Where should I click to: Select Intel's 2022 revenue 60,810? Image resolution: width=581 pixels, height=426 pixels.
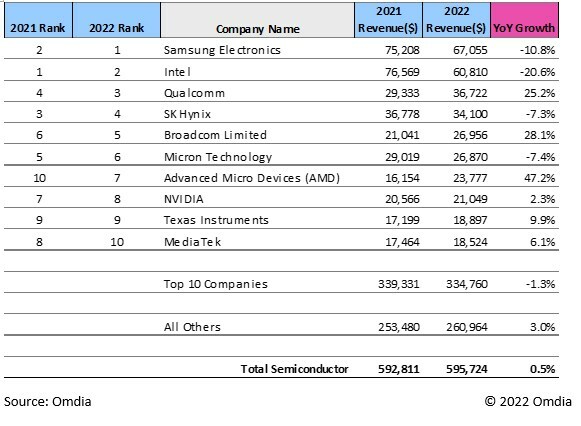pos(470,72)
